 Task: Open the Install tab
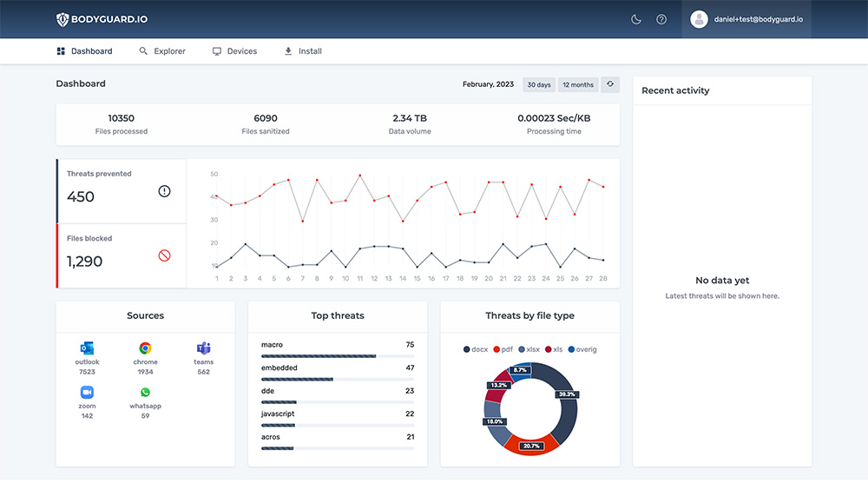click(x=303, y=51)
